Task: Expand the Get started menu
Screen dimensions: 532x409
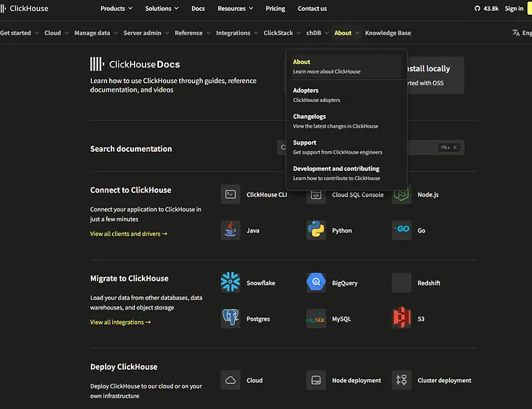Action: (20, 33)
